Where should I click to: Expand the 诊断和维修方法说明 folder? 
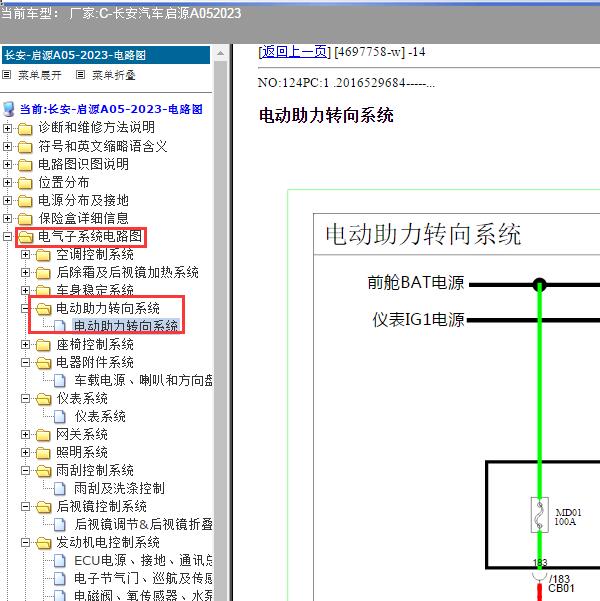pos(7,128)
